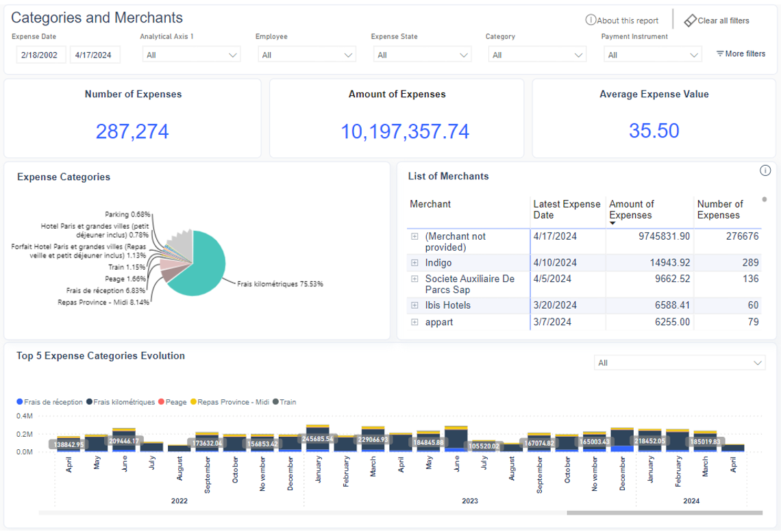Open the Analytical Axis 1 dropdown
This screenshot has width=781, height=532.
point(191,55)
